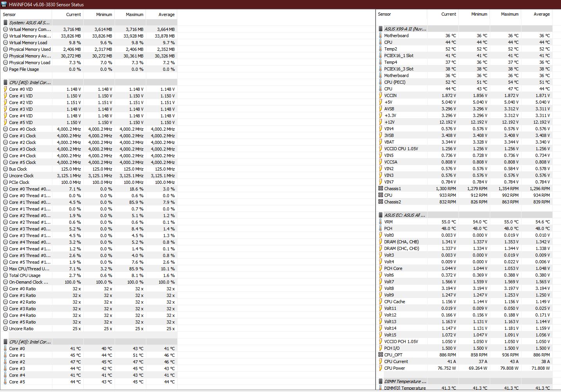
Task: Click the round icon beside Page File Usage
Action: coord(5,69)
